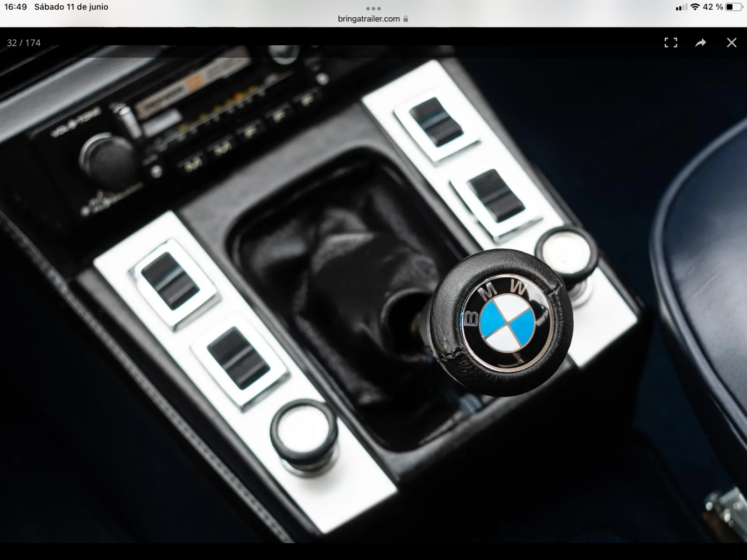Screen dimensions: 747x560
Task: Tap the bringatrailer.com address bar
Action: point(373,19)
